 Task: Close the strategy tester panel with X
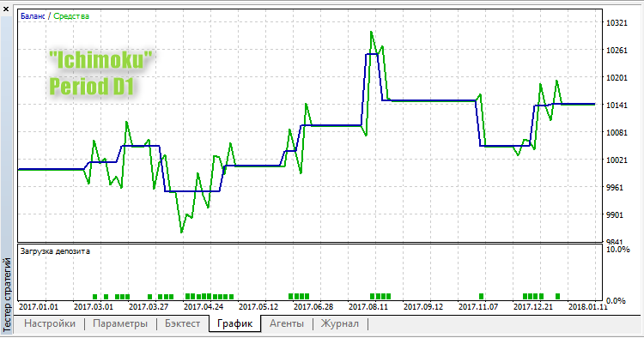click(x=6, y=9)
